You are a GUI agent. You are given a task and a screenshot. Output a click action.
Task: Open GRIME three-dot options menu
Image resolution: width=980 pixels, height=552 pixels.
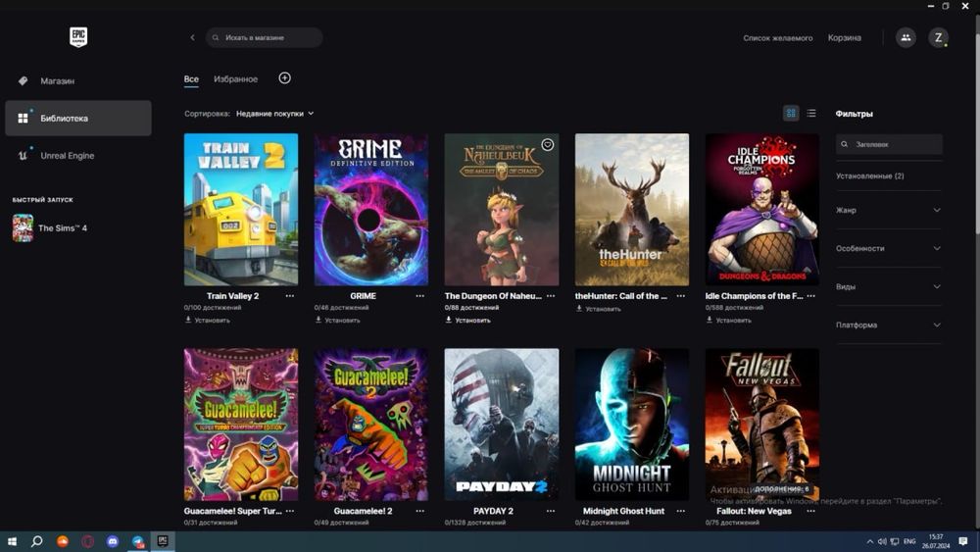(x=420, y=296)
